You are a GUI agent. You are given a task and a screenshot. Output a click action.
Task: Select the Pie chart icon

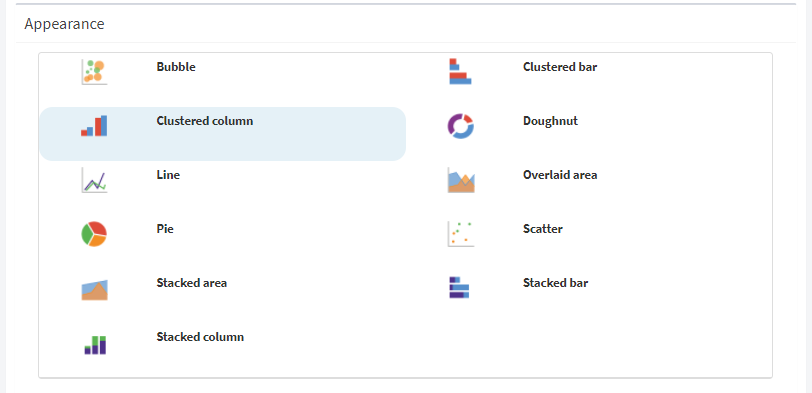[x=94, y=234]
